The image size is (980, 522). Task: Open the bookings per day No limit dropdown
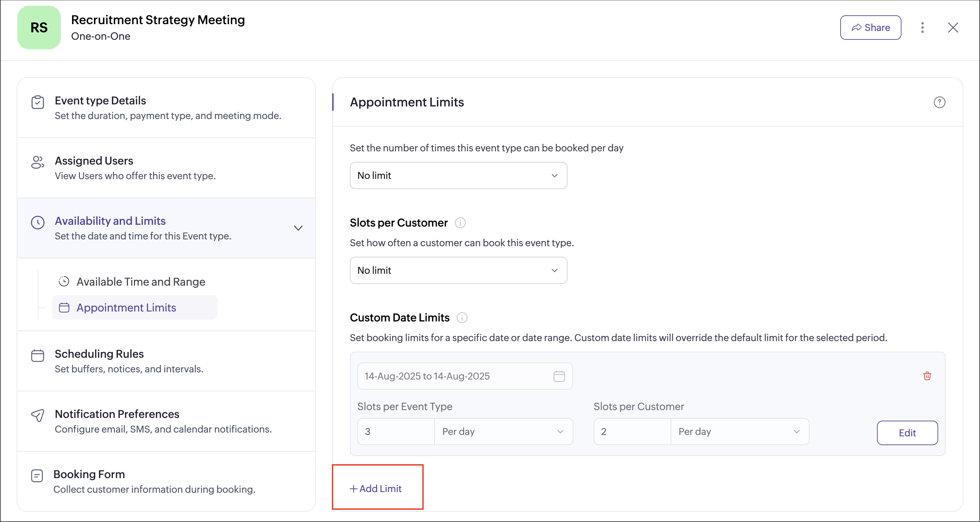[458, 175]
